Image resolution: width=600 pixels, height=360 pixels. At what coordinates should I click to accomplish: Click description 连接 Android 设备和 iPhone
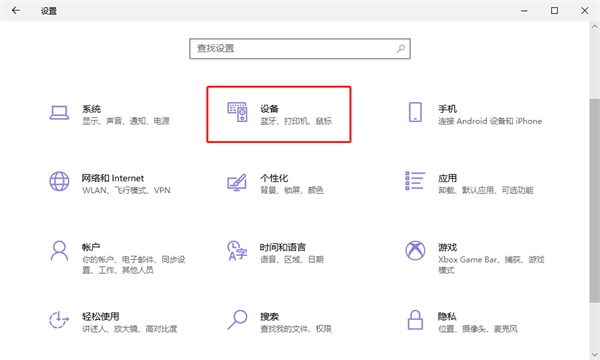490,121
